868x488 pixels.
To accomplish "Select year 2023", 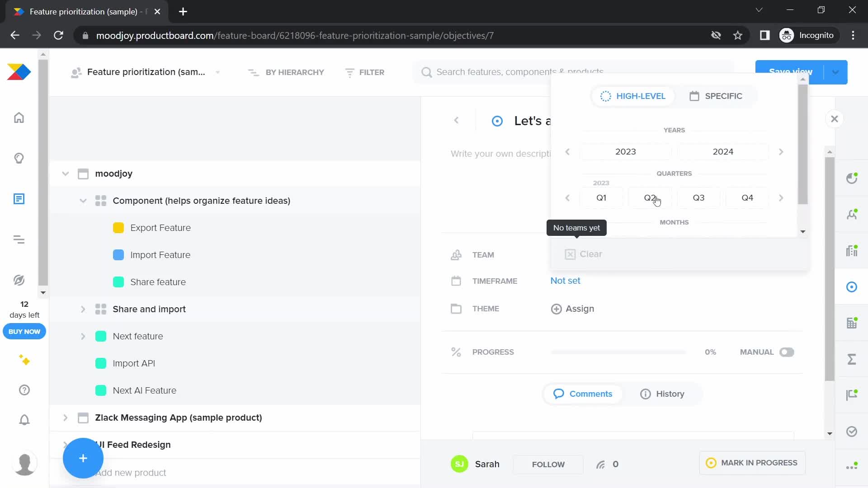I will (626, 152).
